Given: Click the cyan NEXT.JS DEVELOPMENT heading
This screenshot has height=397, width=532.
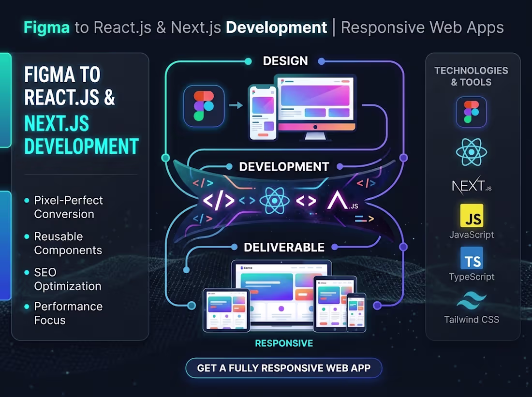Looking at the screenshot, I should coord(81,135).
